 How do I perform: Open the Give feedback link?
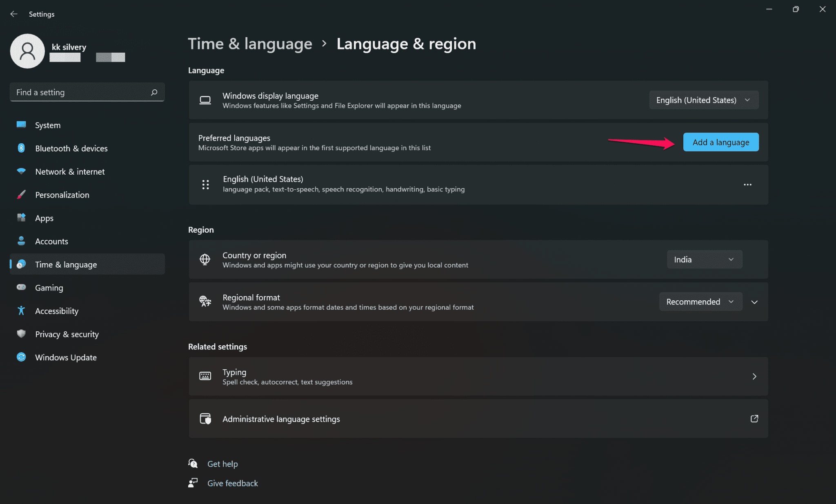[x=233, y=483]
